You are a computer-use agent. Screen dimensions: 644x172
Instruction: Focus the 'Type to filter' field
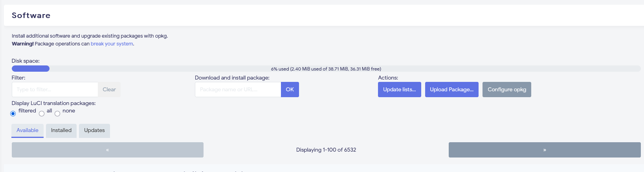pos(55,89)
